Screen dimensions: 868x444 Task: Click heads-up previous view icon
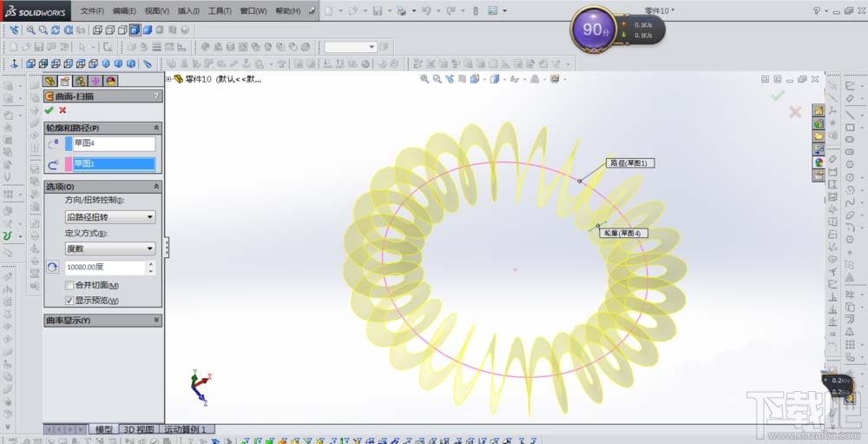coord(450,79)
